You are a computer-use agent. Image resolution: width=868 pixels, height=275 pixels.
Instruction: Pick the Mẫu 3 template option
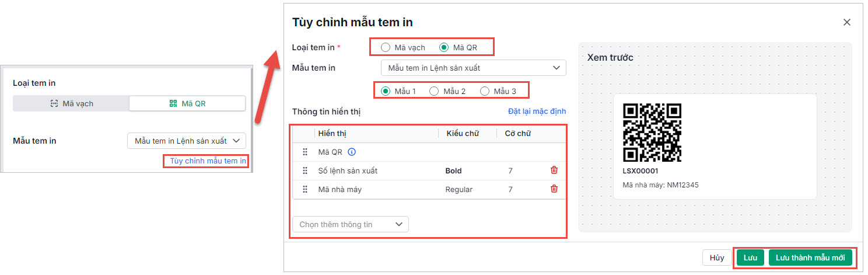tap(485, 91)
